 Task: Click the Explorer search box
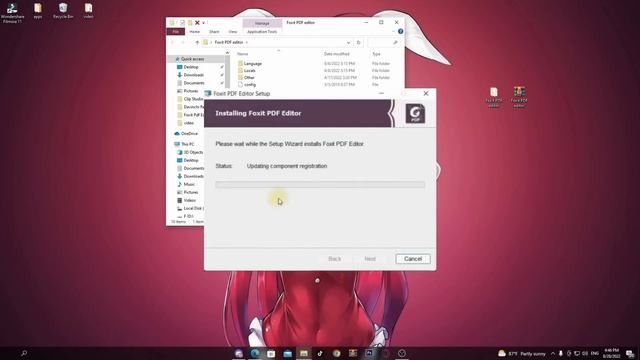[x=383, y=42]
